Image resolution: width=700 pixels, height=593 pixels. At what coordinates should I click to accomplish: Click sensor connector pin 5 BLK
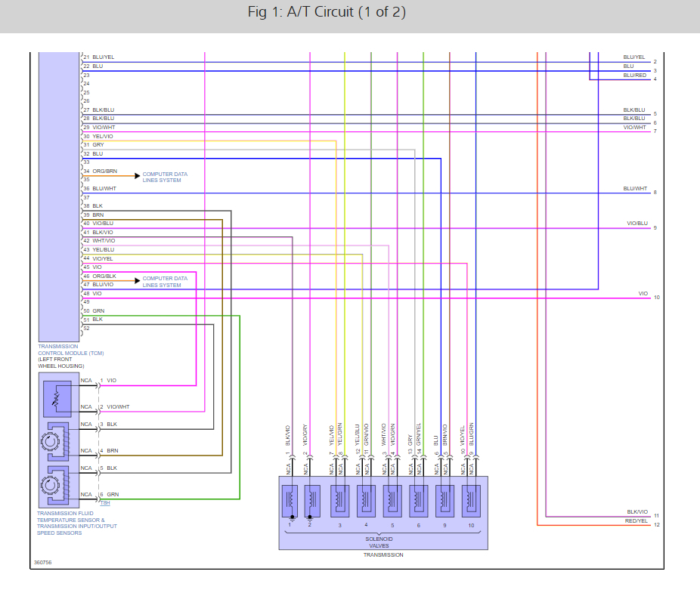pos(109,468)
